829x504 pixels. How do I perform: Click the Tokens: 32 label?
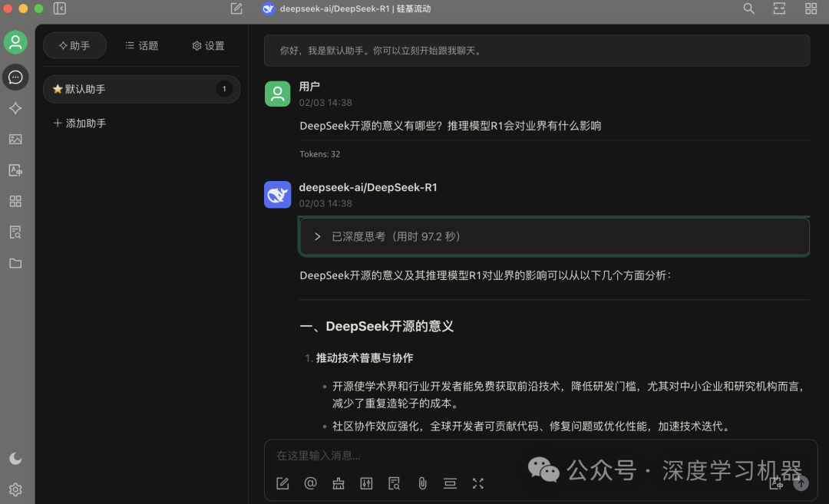tap(320, 154)
